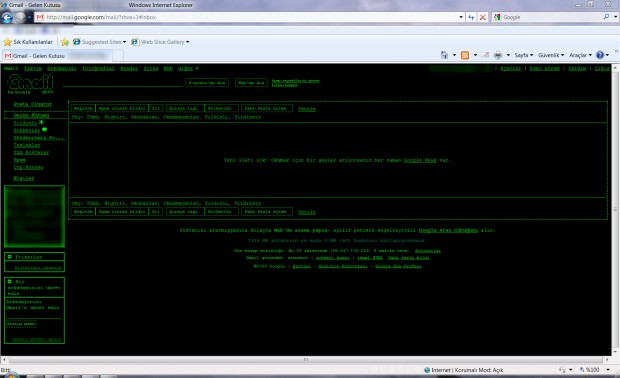Click the Read Mail envelope icon
This screenshot has width=620, height=378.
485,55
